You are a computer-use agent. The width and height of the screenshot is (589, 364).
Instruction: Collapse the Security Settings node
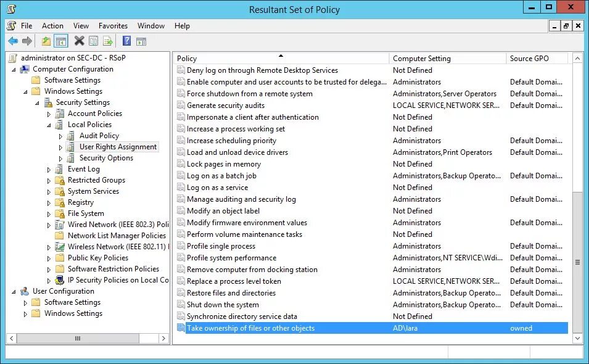point(37,102)
